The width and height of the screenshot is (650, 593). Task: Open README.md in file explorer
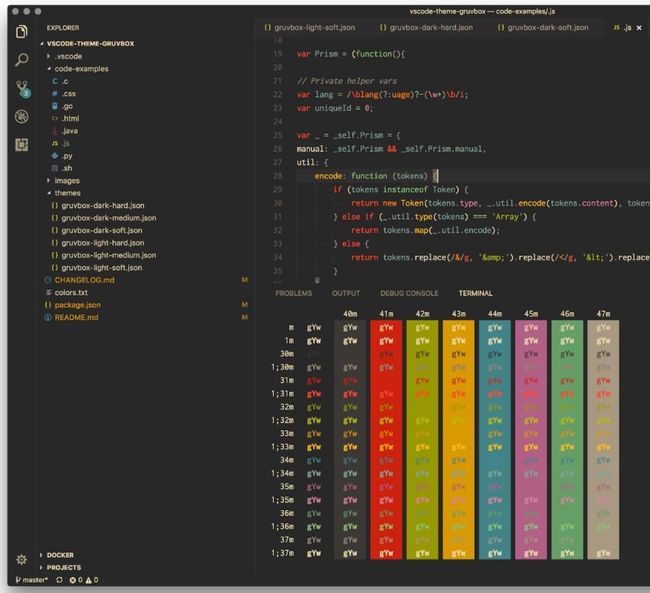(77, 317)
